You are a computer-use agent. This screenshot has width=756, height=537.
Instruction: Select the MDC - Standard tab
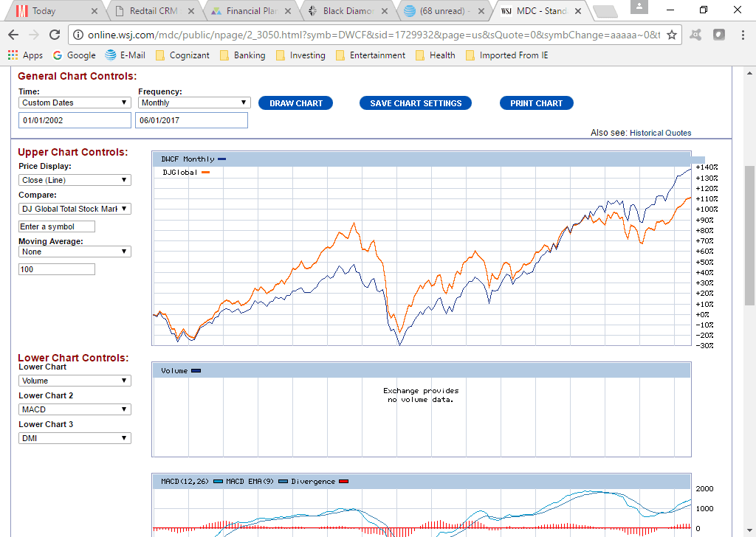541,11
